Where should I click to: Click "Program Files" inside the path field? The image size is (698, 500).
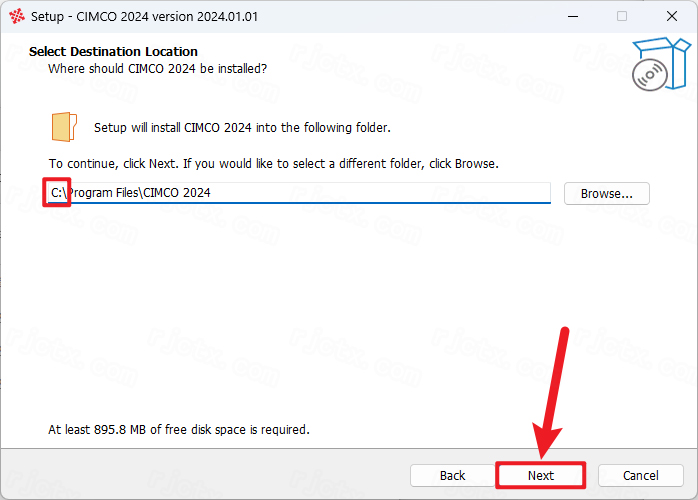(103, 193)
